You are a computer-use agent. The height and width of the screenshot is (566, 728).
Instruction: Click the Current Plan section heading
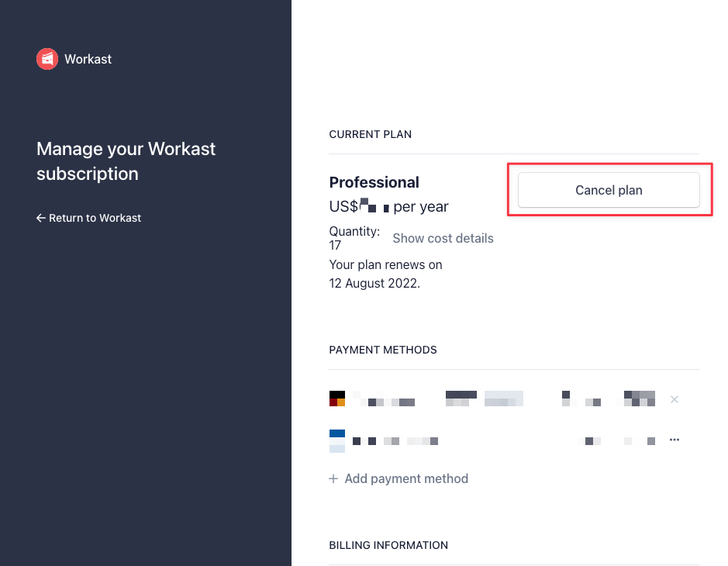(370, 134)
